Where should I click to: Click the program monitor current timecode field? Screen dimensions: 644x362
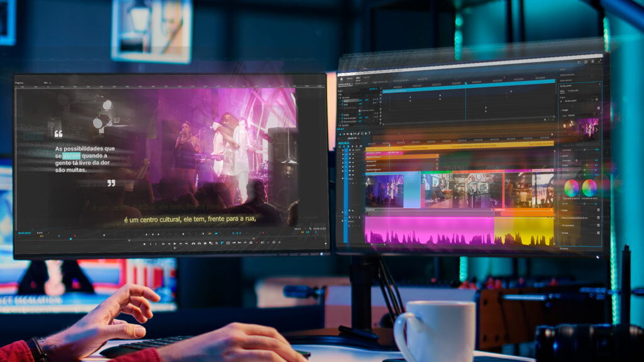tap(24, 233)
